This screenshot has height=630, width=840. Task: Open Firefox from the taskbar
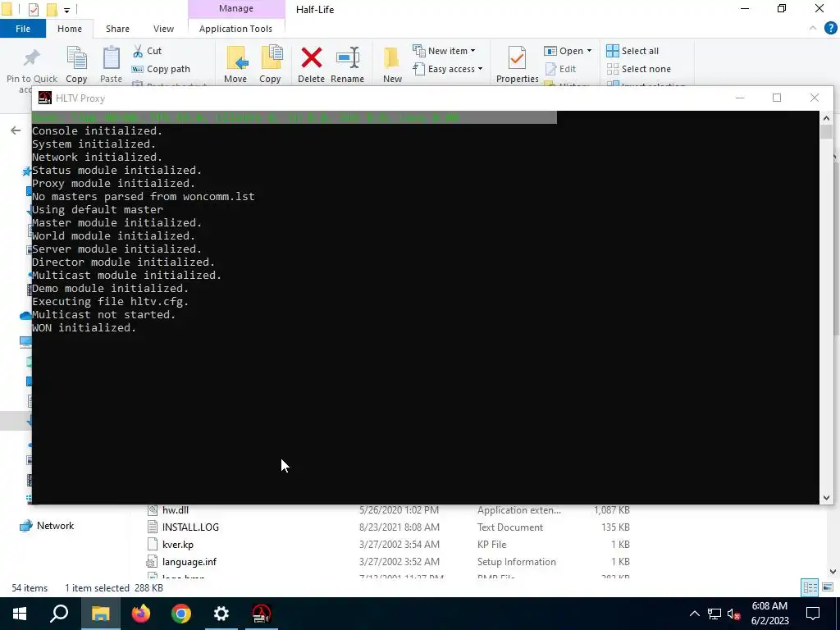pyautogui.click(x=141, y=614)
